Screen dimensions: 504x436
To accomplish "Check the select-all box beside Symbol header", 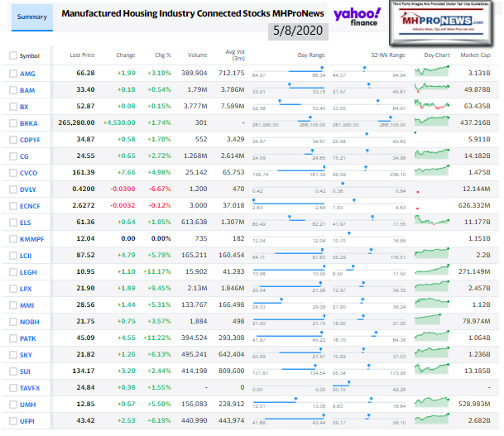I will (12, 55).
